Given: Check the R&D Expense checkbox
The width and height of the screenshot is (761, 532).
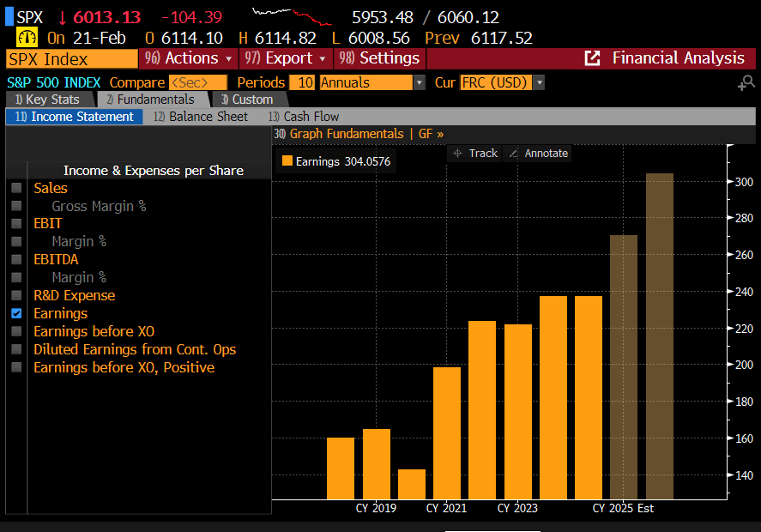Looking at the screenshot, I should [x=16, y=295].
